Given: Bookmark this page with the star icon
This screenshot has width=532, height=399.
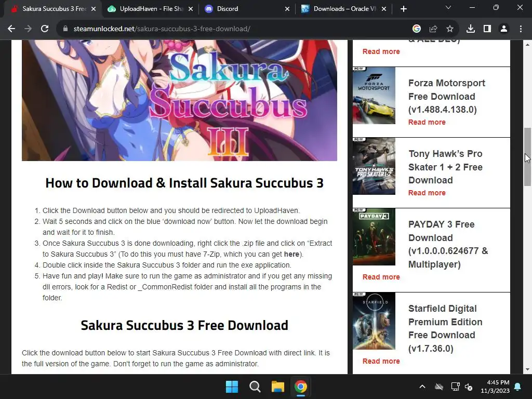Looking at the screenshot, I should click(x=450, y=29).
